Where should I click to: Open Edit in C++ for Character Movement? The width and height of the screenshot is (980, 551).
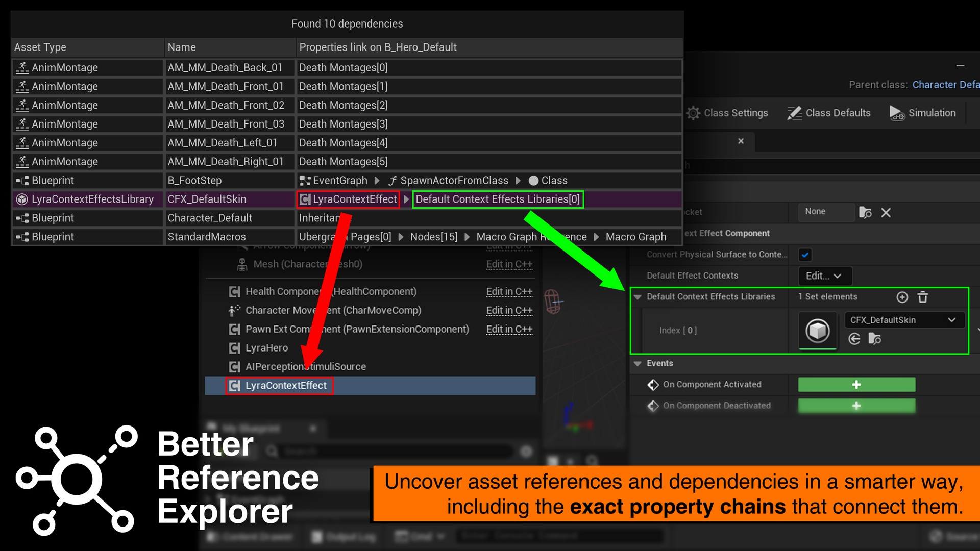[509, 310]
